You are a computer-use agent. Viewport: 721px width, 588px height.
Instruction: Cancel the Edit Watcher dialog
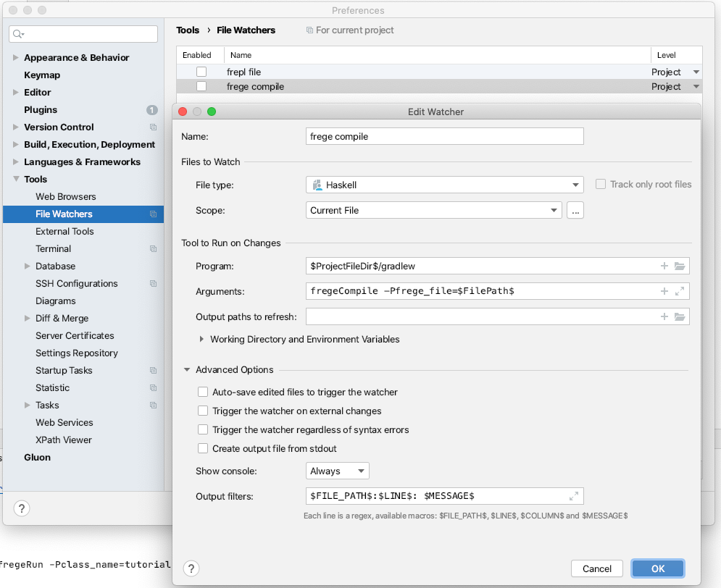pos(596,568)
